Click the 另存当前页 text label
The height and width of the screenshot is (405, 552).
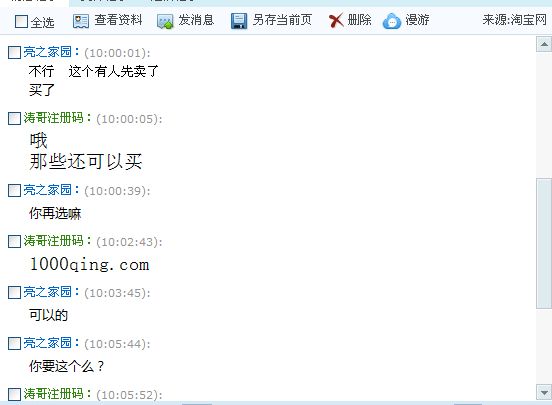click(x=282, y=20)
